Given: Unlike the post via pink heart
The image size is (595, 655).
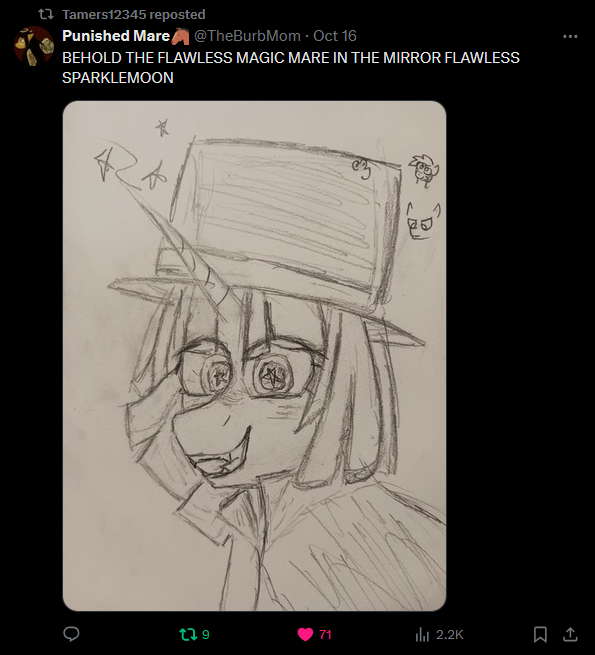Looking at the screenshot, I should coord(305,635).
